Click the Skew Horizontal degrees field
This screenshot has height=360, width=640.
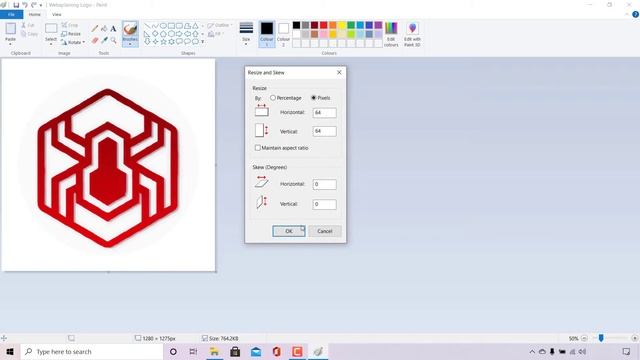point(324,184)
